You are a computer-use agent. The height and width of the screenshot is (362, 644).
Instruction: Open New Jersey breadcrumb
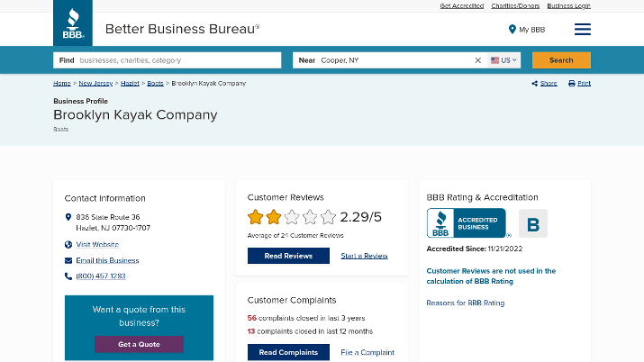(x=95, y=84)
